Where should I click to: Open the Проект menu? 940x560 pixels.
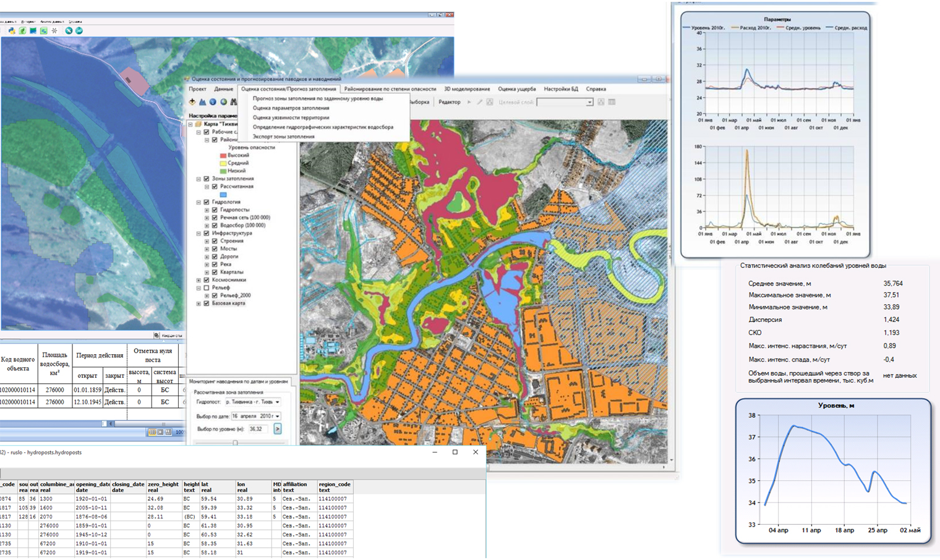coord(197,89)
